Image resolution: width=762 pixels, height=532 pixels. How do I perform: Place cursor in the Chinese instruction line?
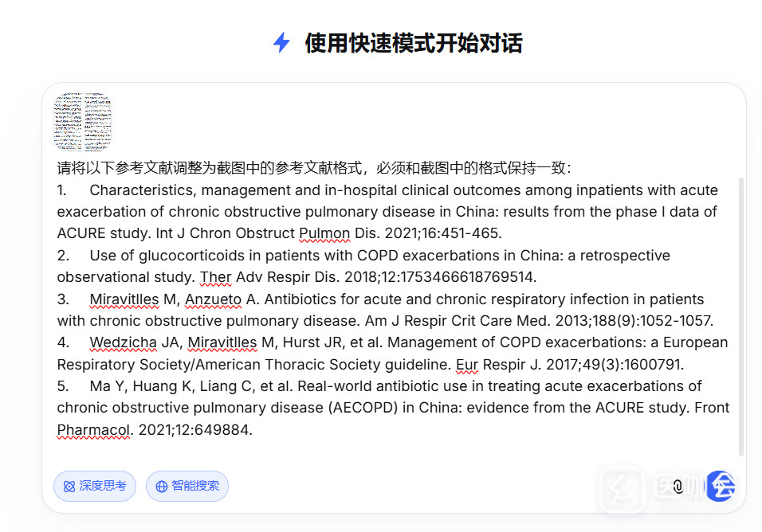coord(314,168)
